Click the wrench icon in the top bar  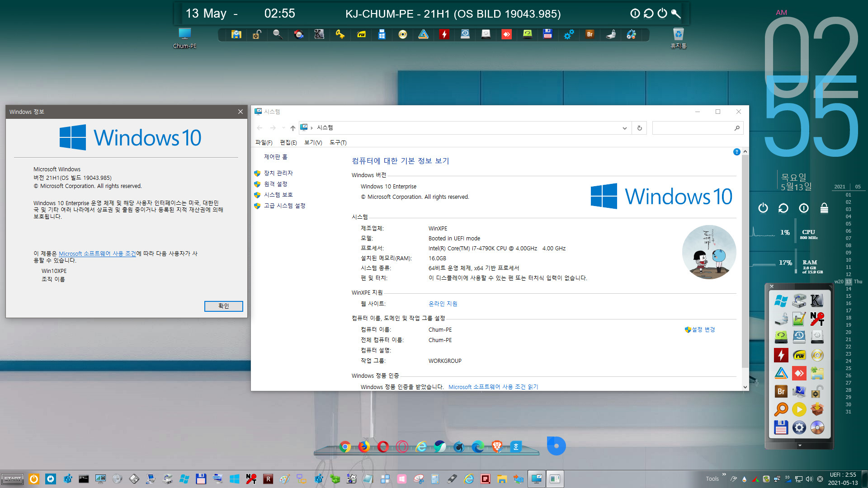pos(676,14)
